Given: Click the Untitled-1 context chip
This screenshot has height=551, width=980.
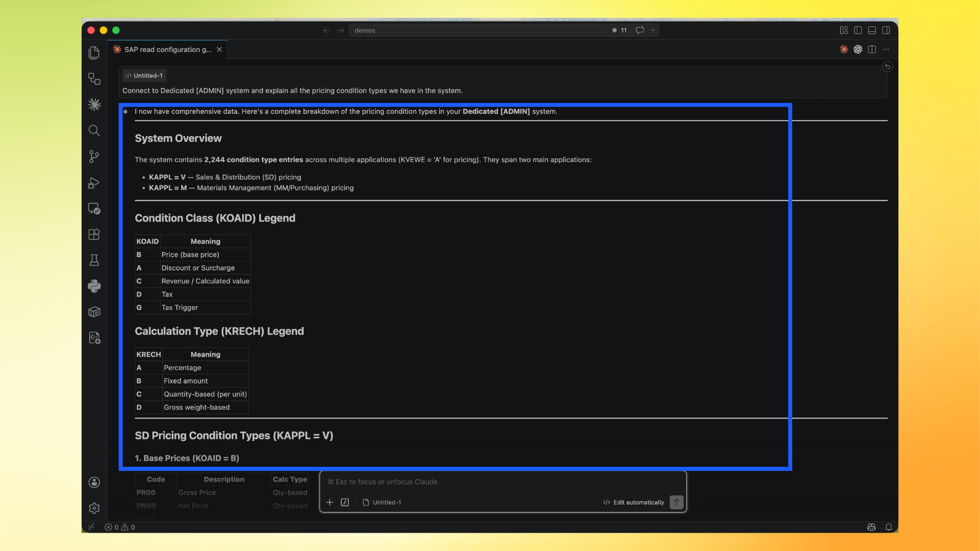Looking at the screenshot, I should (x=144, y=75).
